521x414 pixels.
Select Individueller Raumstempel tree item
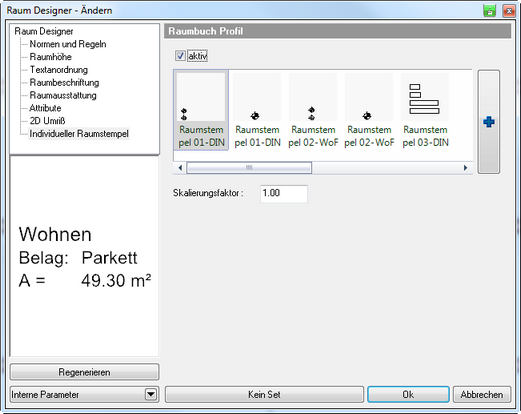coord(79,134)
